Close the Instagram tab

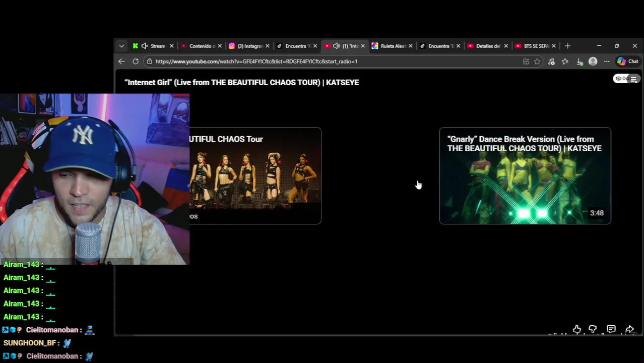[x=267, y=46]
